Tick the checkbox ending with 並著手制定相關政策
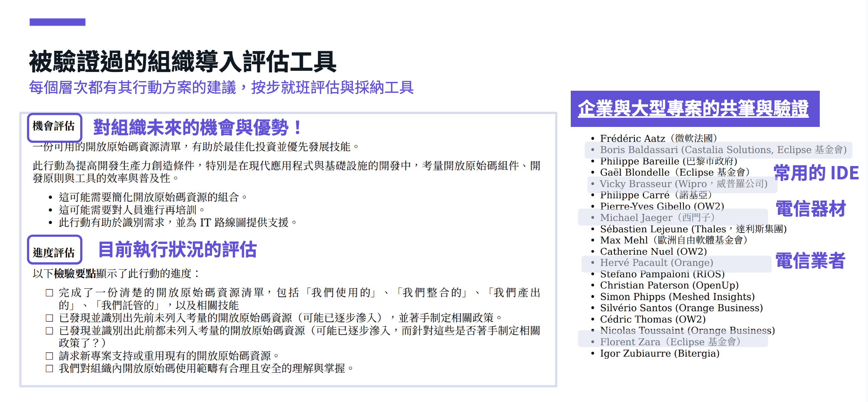Image resolution: width=868 pixels, height=402 pixels. point(49,318)
